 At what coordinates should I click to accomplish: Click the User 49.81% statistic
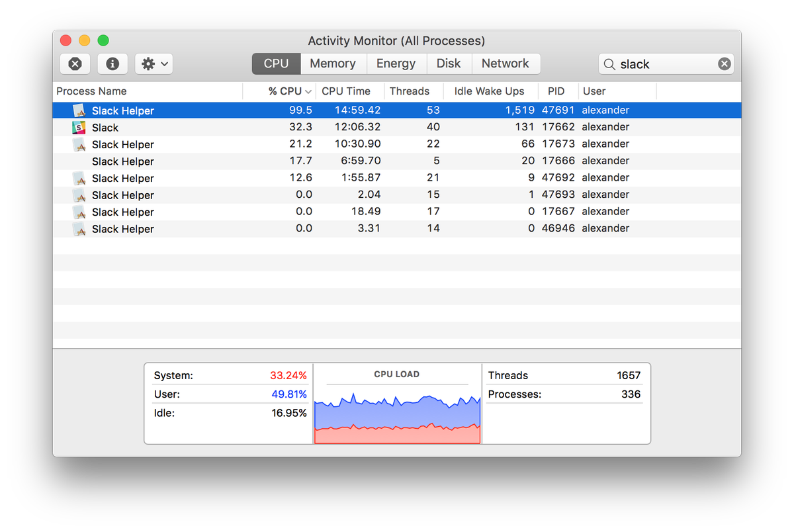pyautogui.click(x=230, y=394)
